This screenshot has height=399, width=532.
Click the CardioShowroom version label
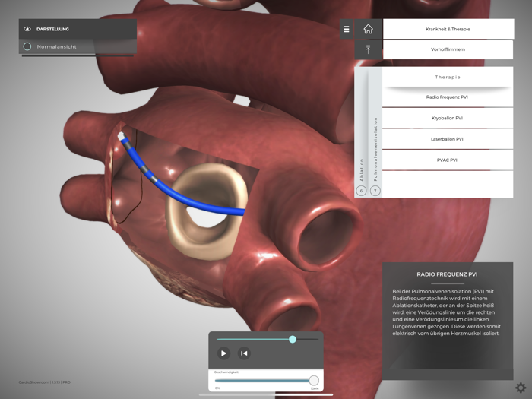coord(44,382)
